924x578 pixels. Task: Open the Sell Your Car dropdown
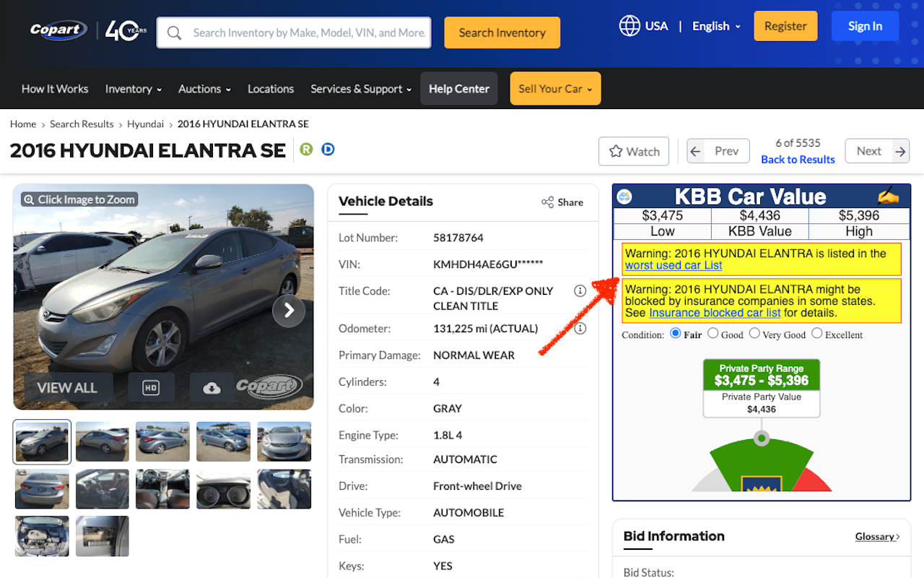[555, 89]
